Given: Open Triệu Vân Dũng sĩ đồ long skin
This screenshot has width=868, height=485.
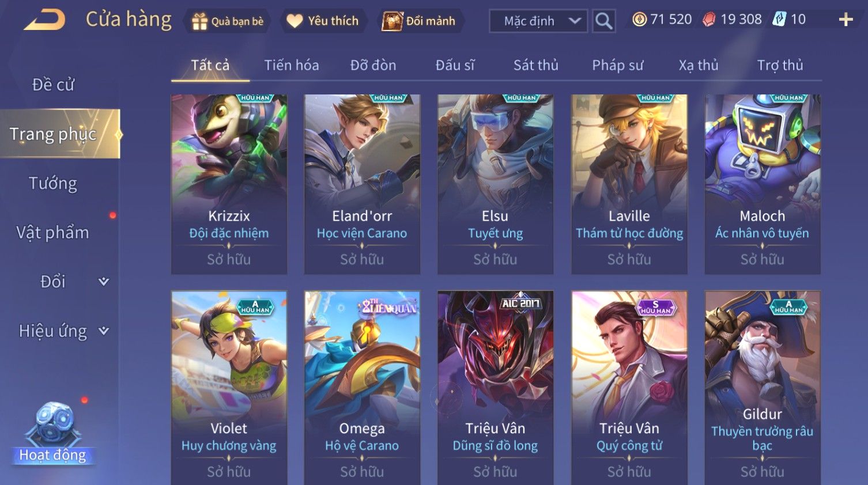Looking at the screenshot, I should (x=495, y=388).
